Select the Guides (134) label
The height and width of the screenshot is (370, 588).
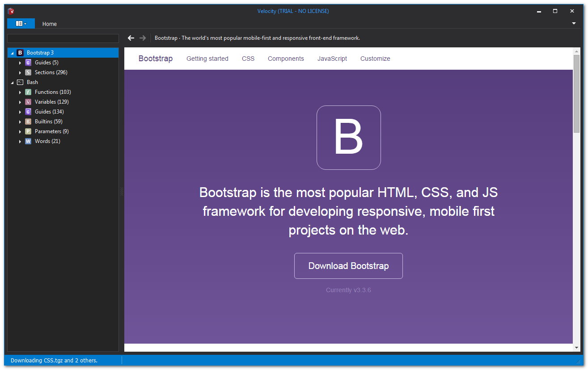(49, 112)
